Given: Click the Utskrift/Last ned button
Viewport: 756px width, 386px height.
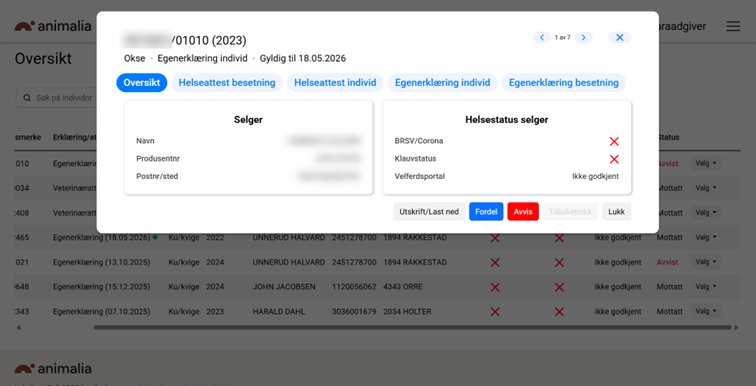Looking at the screenshot, I should point(429,212).
